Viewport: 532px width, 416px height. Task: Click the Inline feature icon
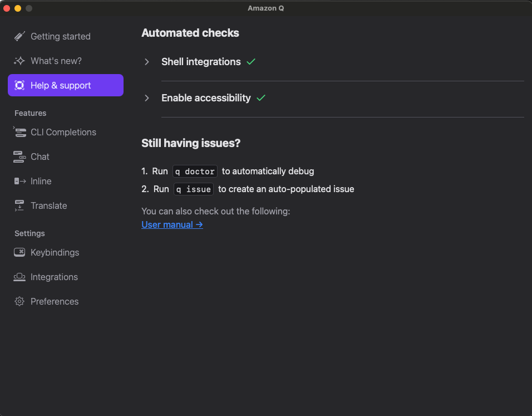click(19, 181)
